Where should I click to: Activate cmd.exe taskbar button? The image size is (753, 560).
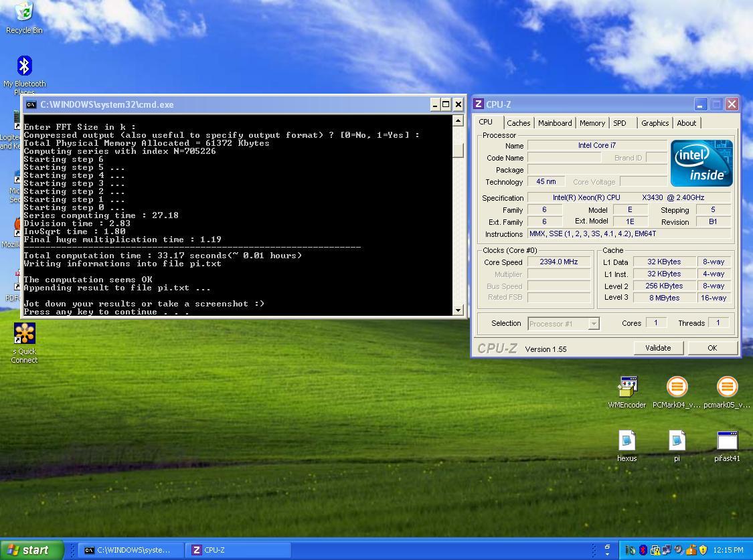click(x=131, y=550)
